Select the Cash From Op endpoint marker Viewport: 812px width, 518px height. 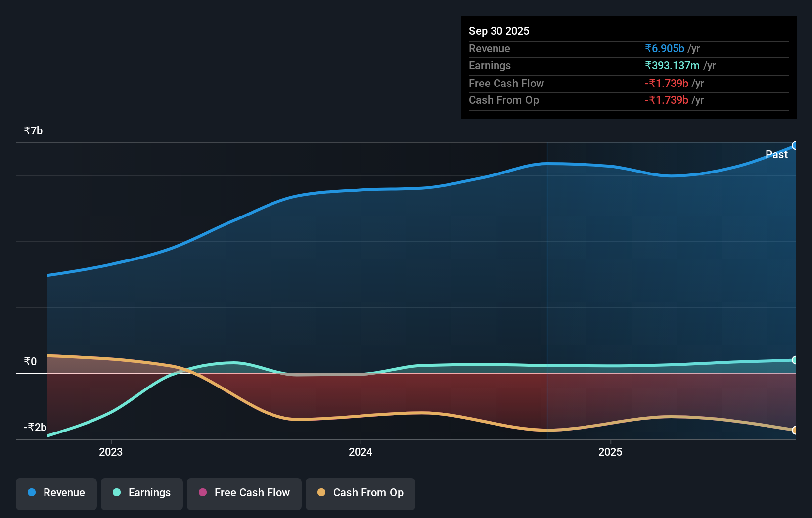[795, 431]
